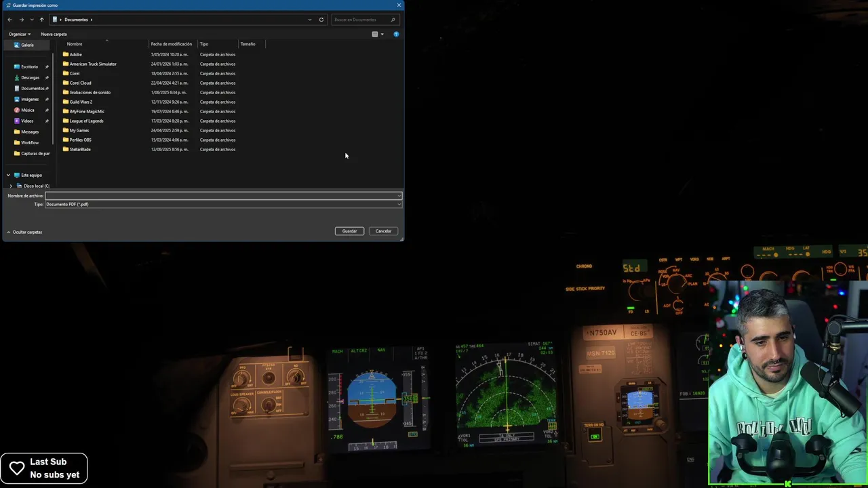Change the view layout icon
Viewport: 868px width, 488px height.
[x=375, y=34]
